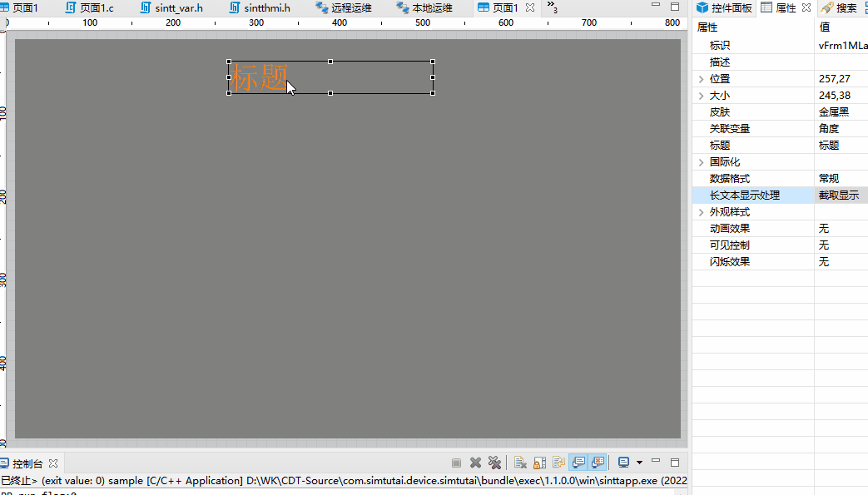Remove all terminated launches double-X icon
Screen dimensions: 868x495
point(494,463)
